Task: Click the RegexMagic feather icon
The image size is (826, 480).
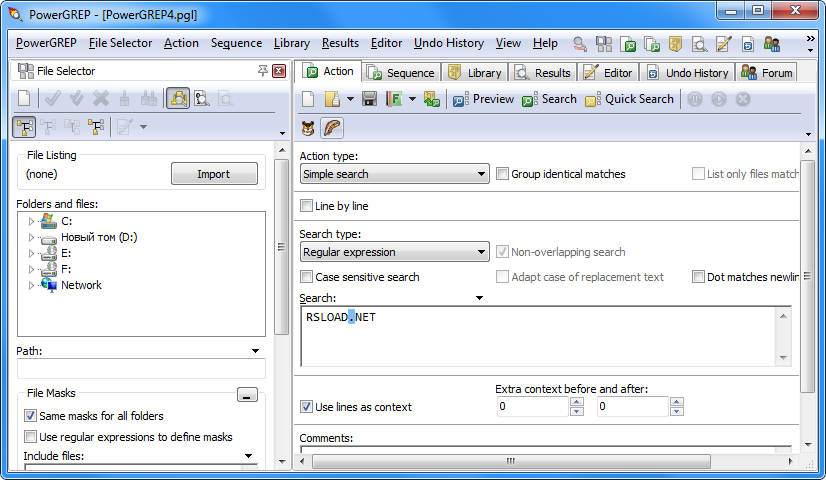Action: point(332,128)
